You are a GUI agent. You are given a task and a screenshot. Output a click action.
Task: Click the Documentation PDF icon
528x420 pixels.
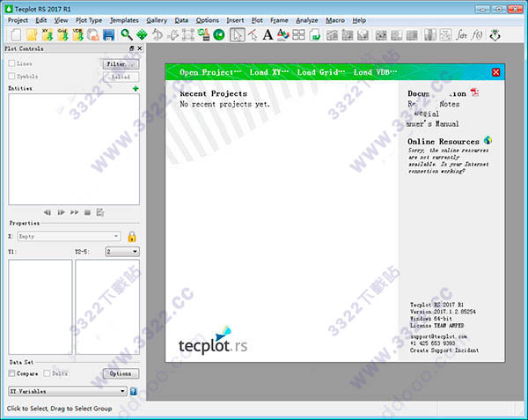pyautogui.click(x=475, y=92)
